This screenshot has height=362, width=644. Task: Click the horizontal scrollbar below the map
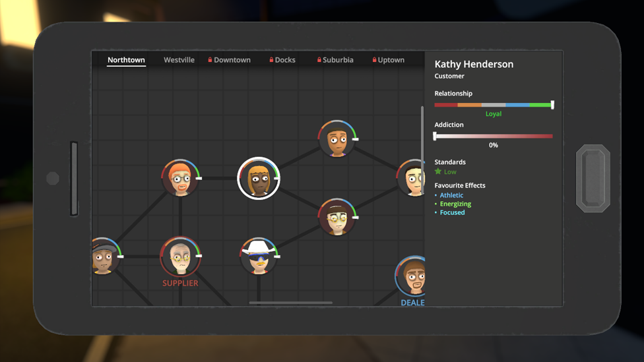pyautogui.click(x=291, y=303)
